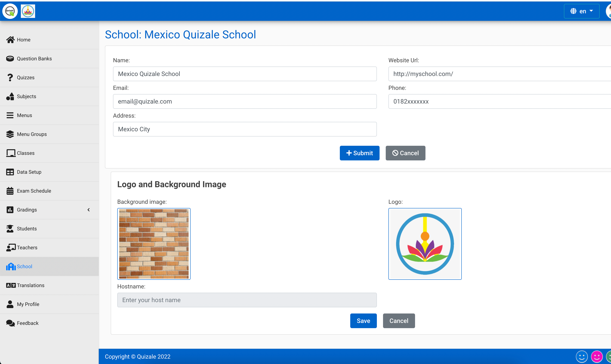Collapse the Gradings section with its chevron

89,210
